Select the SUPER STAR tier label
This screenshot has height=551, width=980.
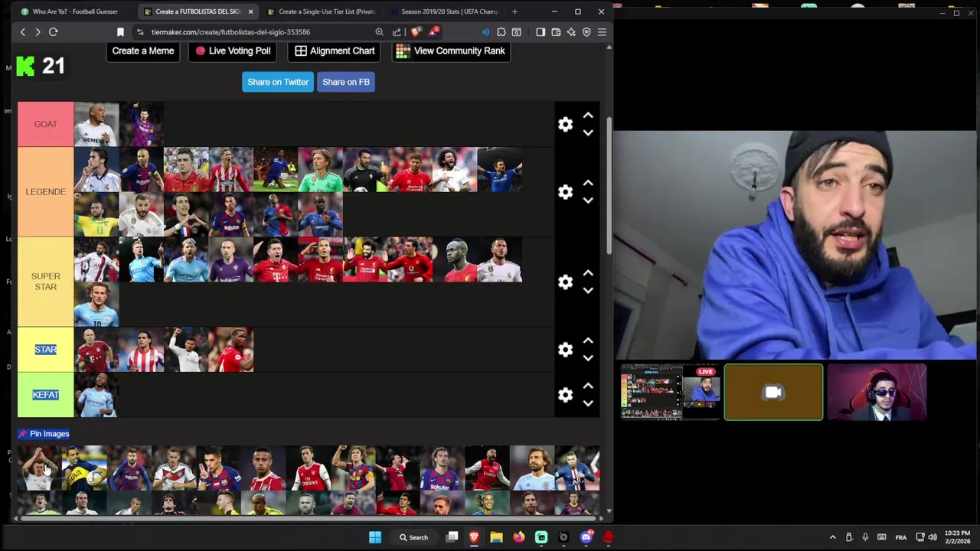tap(46, 282)
